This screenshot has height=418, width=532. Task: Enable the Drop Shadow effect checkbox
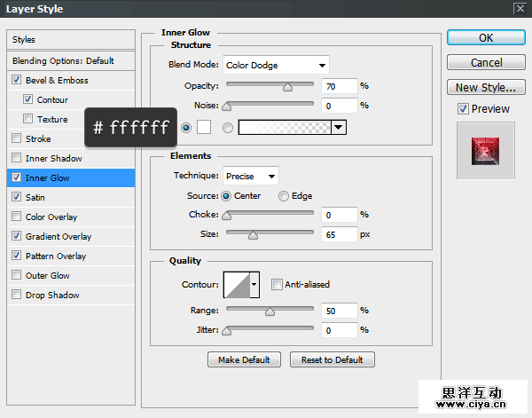pos(17,296)
